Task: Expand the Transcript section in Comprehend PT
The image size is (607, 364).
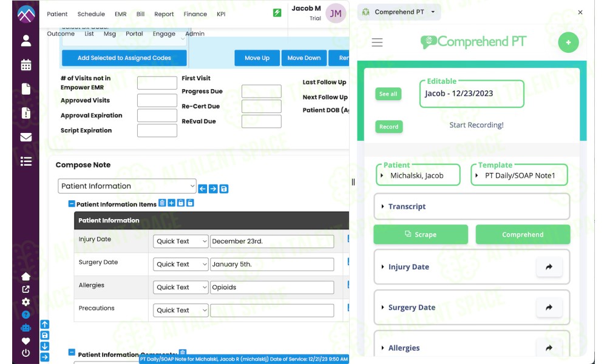Action: 472,206
